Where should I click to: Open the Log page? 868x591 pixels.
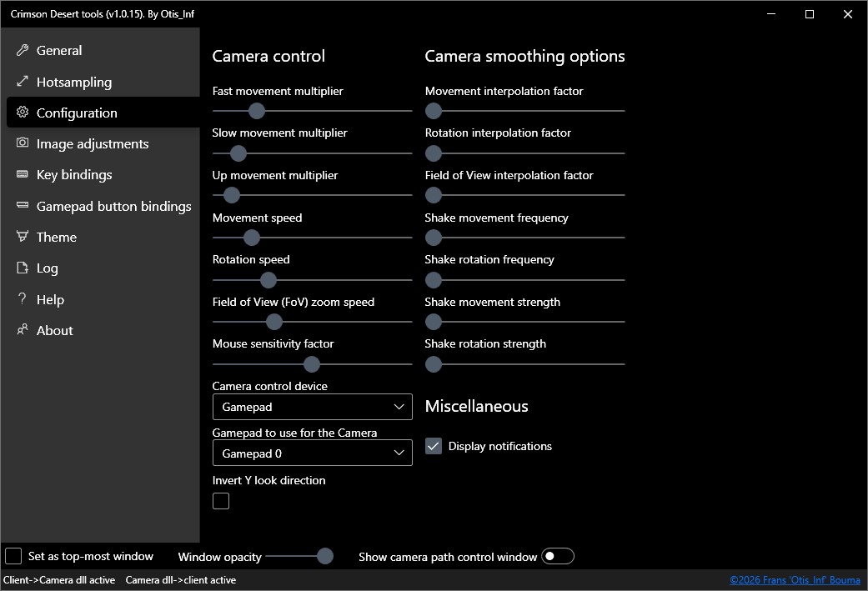(x=103, y=268)
